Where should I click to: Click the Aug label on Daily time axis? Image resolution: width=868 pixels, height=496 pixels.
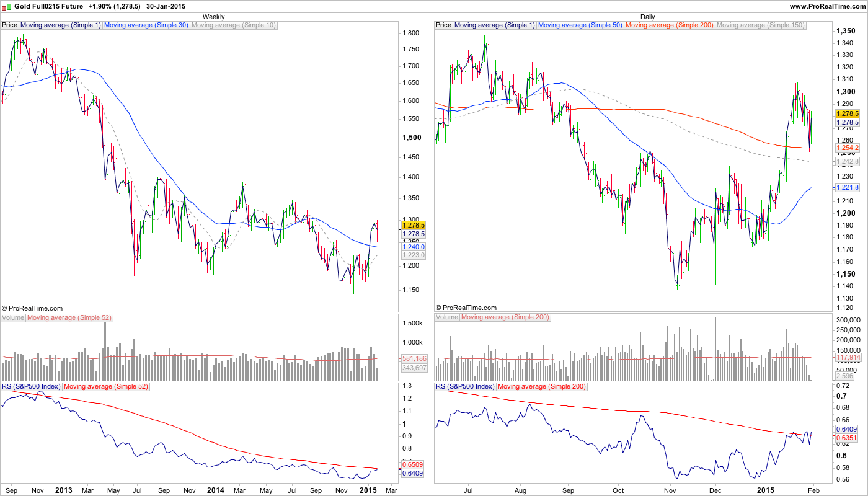[521, 490]
